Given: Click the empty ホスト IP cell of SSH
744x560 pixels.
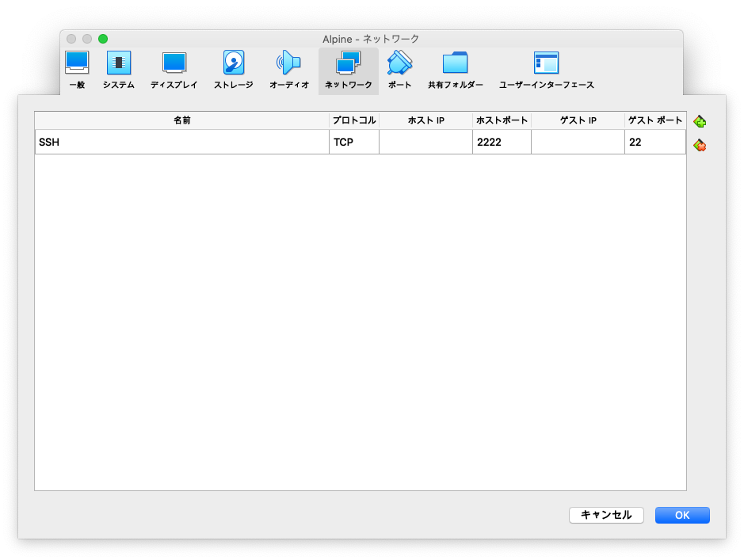Looking at the screenshot, I should click(x=425, y=142).
